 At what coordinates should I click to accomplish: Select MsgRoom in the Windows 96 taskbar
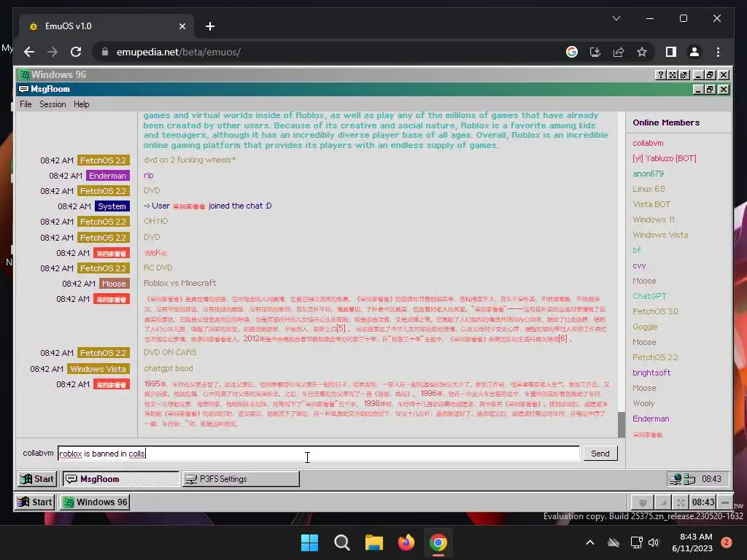tap(121, 478)
